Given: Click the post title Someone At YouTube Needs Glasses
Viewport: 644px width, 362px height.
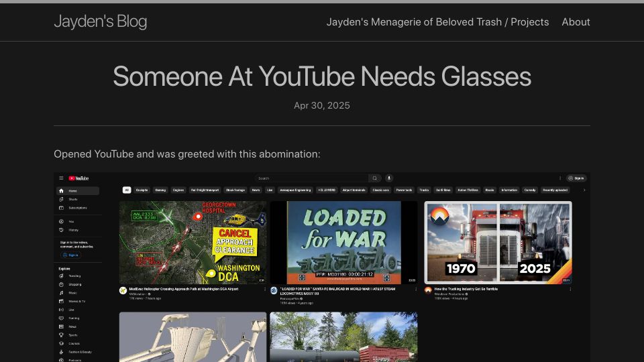Looking at the screenshot, I should tap(322, 76).
